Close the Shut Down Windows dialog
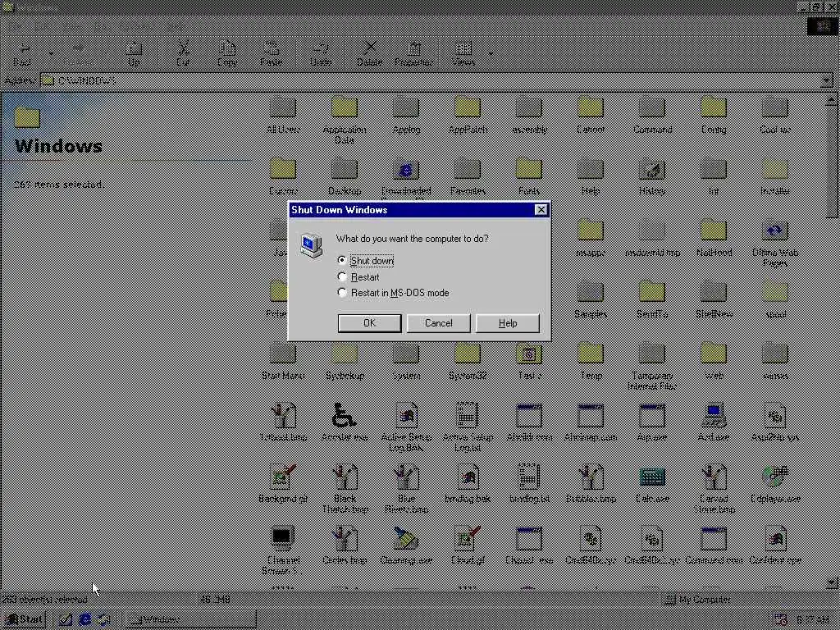The height and width of the screenshot is (630, 840). tap(541, 209)
